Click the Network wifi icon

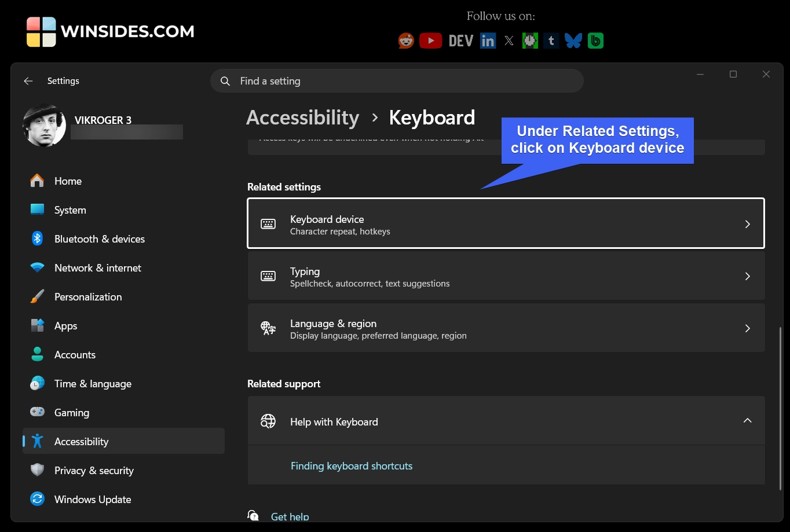(x=37, y=267)
